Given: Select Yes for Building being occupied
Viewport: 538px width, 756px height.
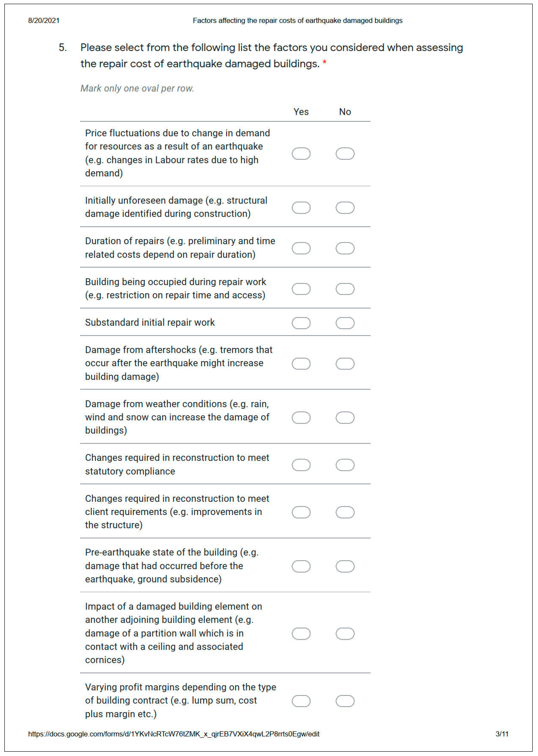Looking at the screenshot, I should click(301, 289).
